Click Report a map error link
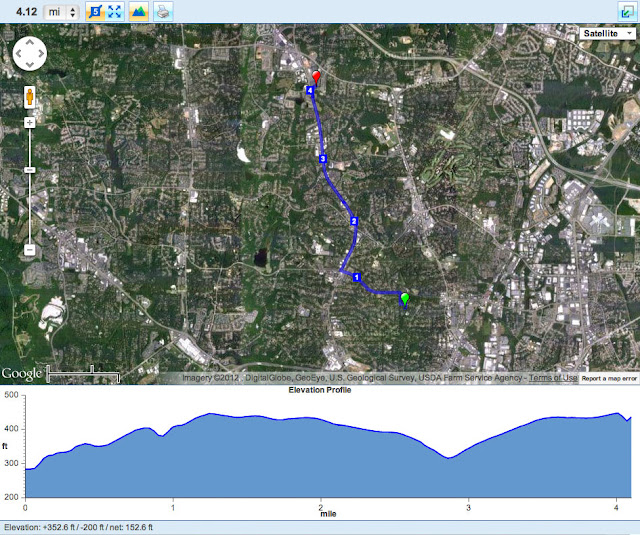This screenshot has height=535, width=640. (609, 378)
